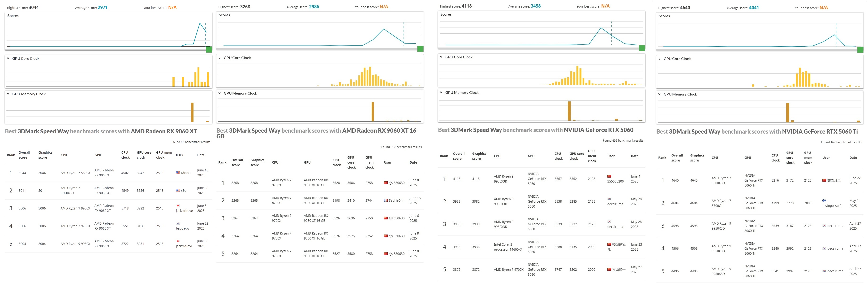Click date cell 'June 18 2025'

point(202,173)
